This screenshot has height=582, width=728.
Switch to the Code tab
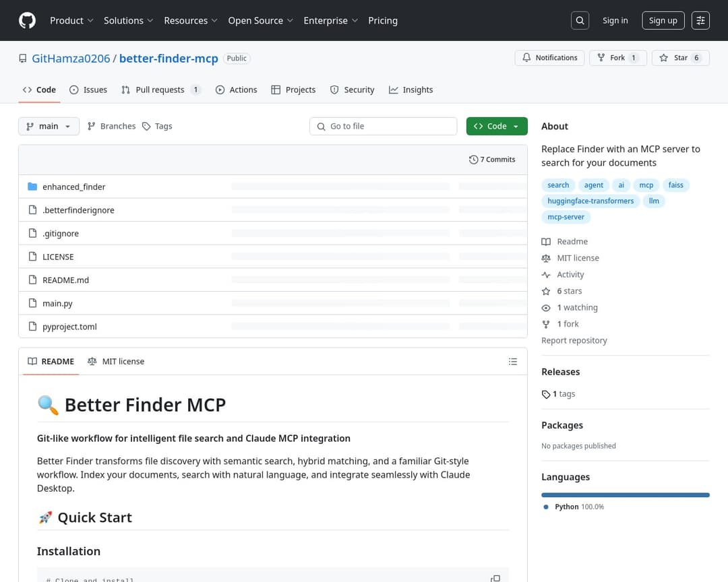[x=40, y=90]
